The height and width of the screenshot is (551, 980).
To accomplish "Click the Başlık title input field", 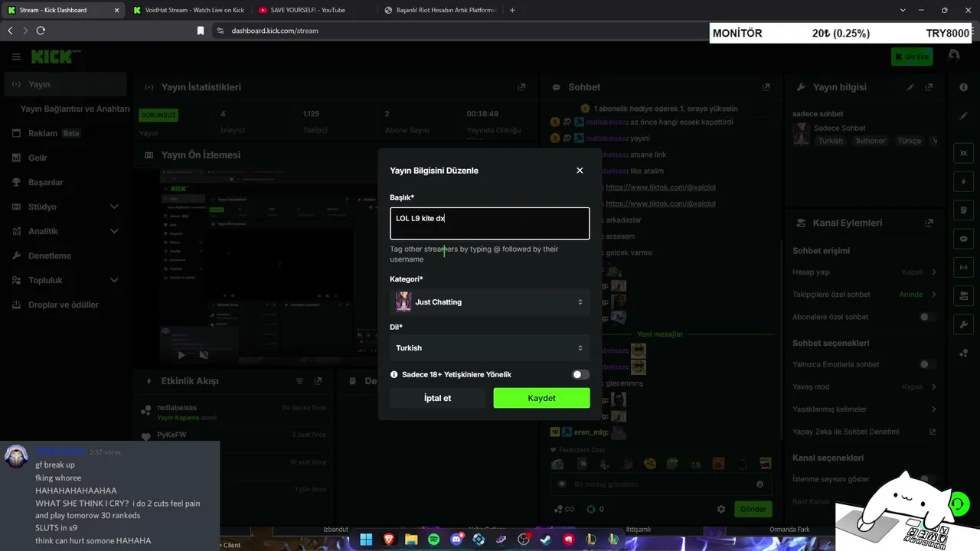I will tap(490, 223).
